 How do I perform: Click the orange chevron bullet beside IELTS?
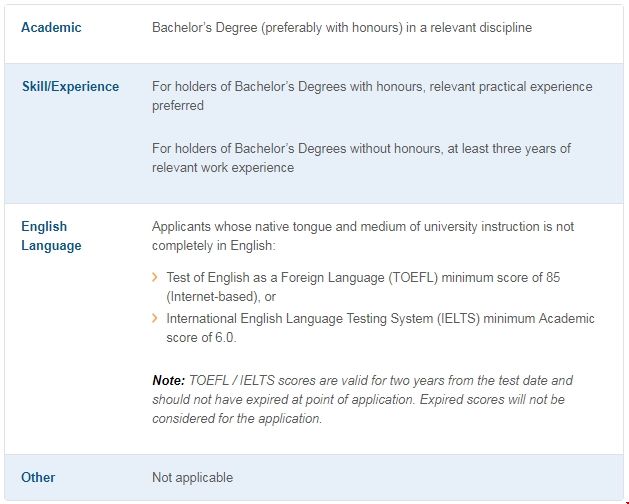click(155, 318)
